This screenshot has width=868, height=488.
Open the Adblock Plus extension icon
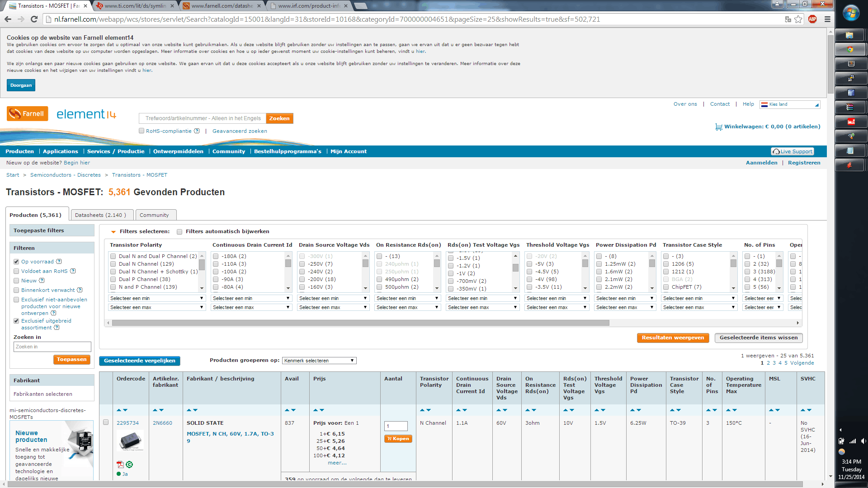[x=812, y=19]
